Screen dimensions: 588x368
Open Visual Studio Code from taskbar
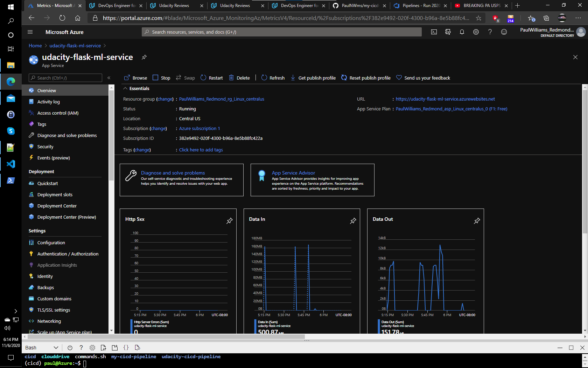pos(11,164)
